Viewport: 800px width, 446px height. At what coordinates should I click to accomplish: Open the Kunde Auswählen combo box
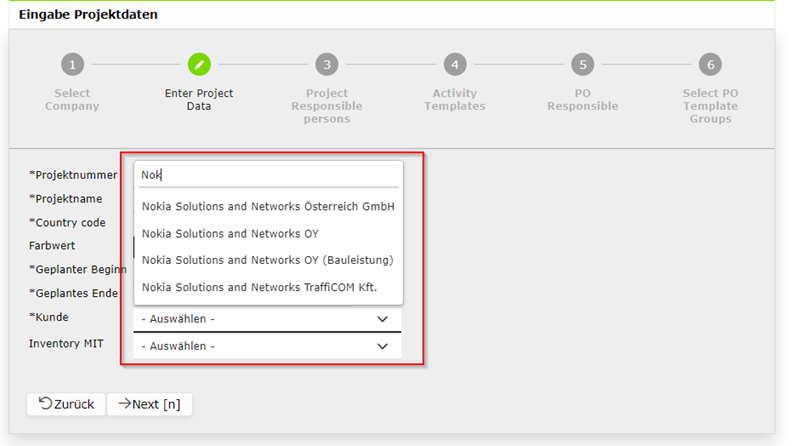click(267, 319)
